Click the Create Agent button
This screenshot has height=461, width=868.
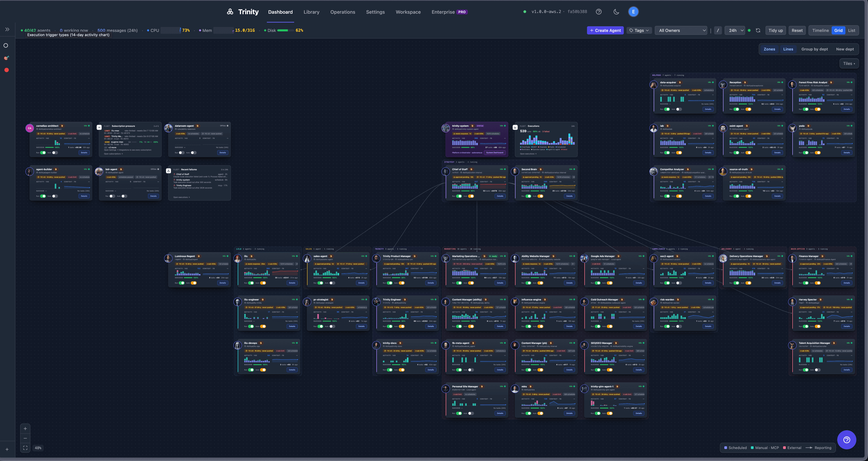point(605,30)
